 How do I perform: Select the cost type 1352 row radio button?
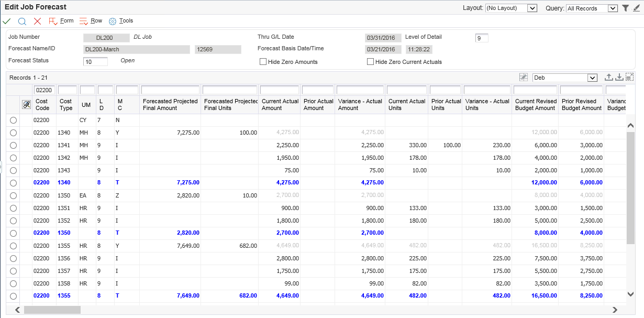tap(13, 221)
